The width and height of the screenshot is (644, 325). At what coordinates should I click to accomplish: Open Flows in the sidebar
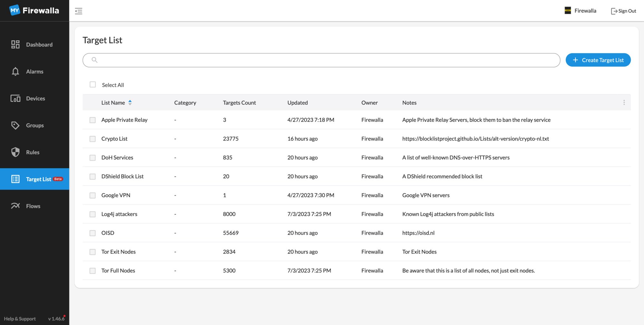click(34, 206)
